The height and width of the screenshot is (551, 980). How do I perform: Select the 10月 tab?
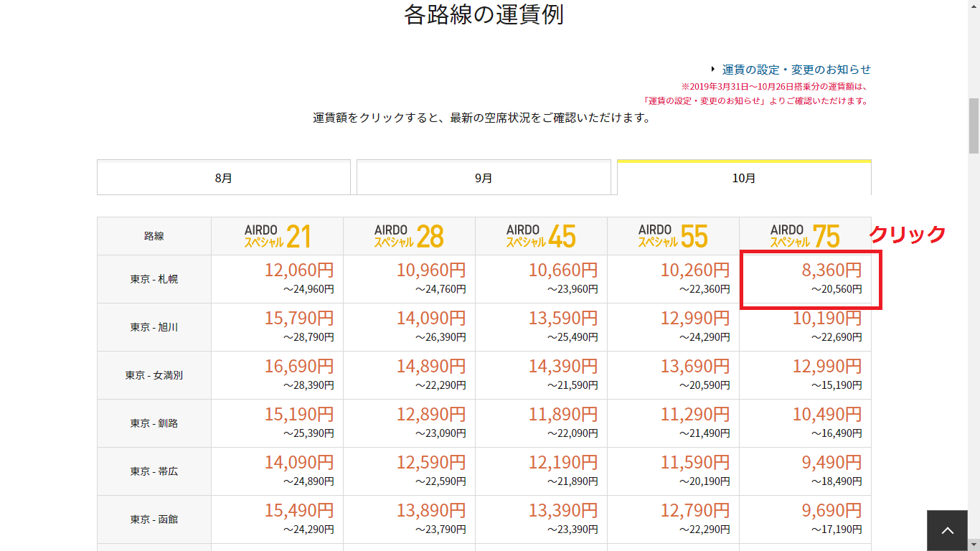(x=744, y=178)
